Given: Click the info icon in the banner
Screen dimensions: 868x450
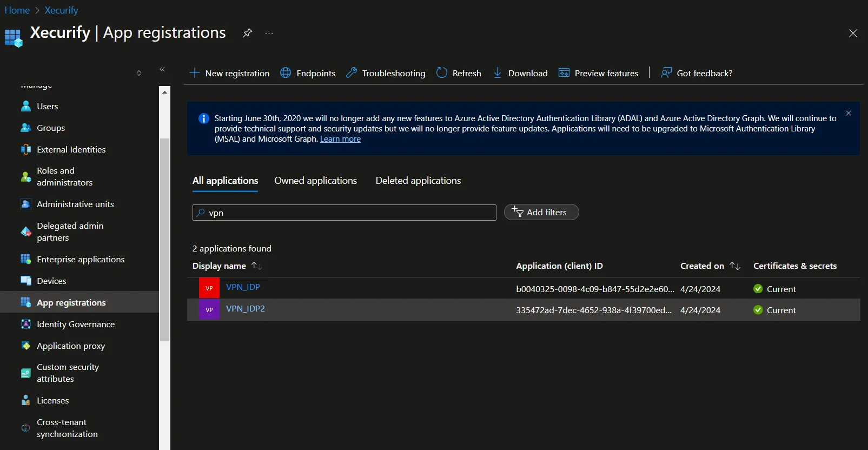Looking at the screenshot, I should pyautogui.click(x=204, y=118).
